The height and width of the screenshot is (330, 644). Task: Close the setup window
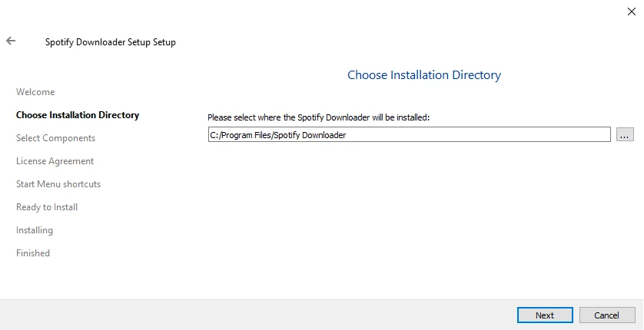point(631,12)
